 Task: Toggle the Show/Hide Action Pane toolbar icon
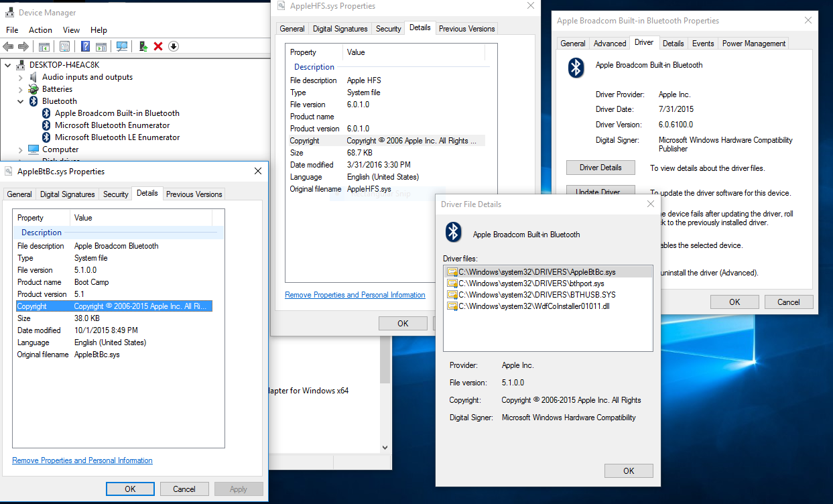pos(101,46)
